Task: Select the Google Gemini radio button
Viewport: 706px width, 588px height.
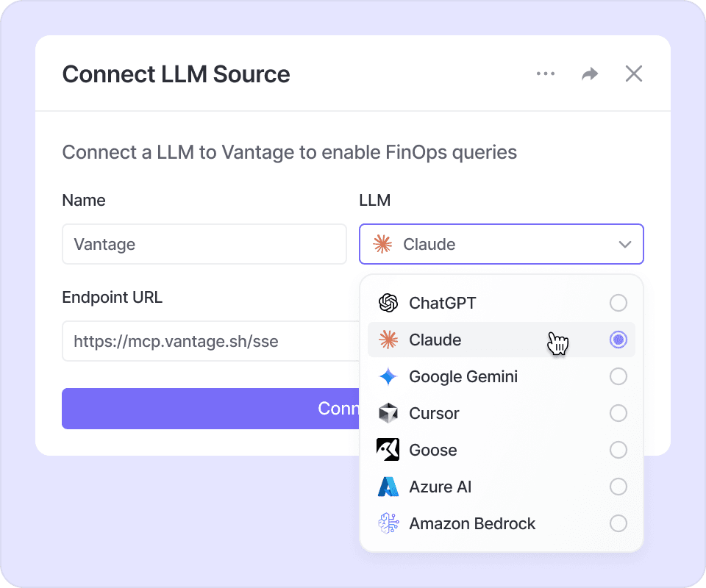Action: 618,376
